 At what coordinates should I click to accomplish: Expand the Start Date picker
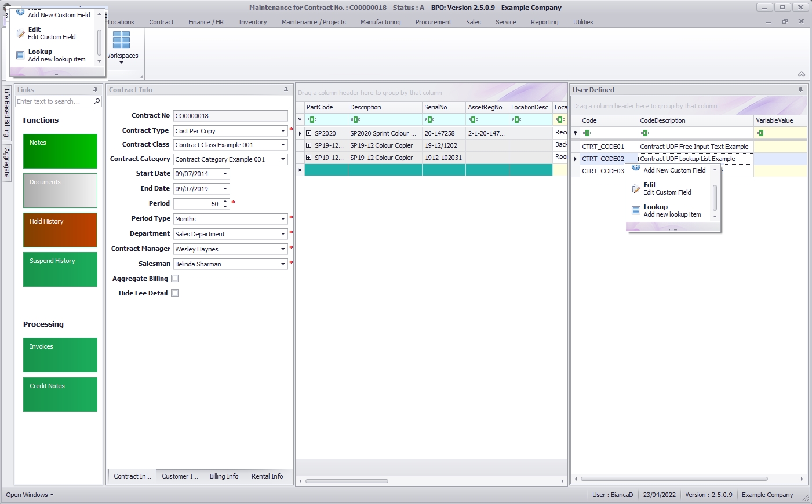[x=225, y=174]
